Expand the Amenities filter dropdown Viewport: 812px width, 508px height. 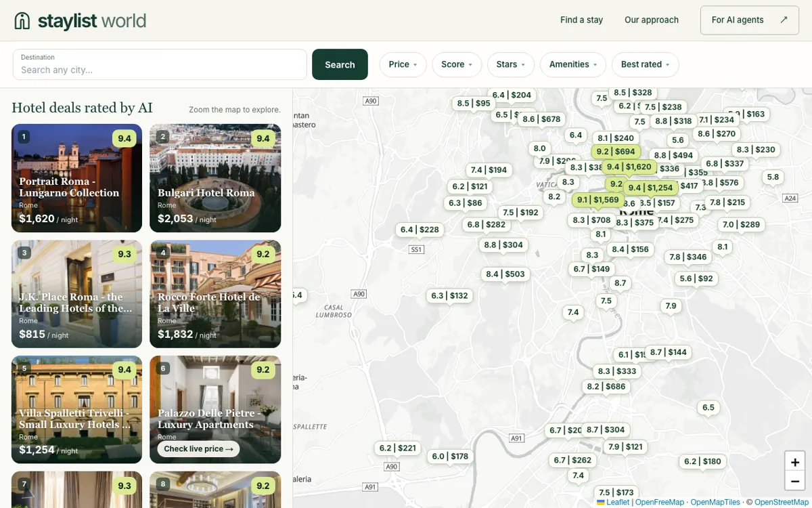[573, 64]
